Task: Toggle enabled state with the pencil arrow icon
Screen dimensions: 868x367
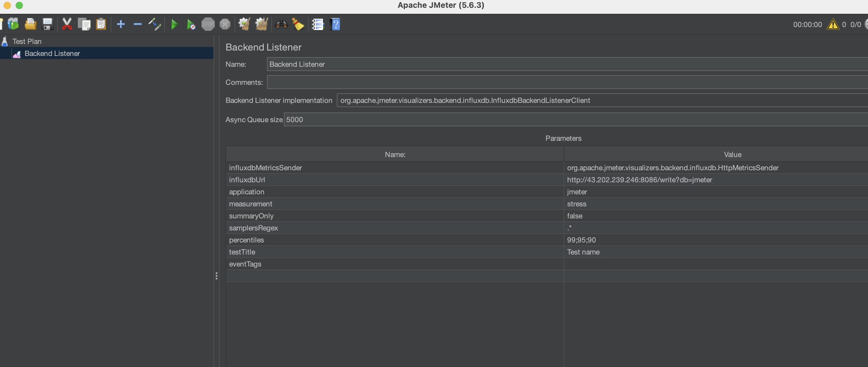Action: 155,24
